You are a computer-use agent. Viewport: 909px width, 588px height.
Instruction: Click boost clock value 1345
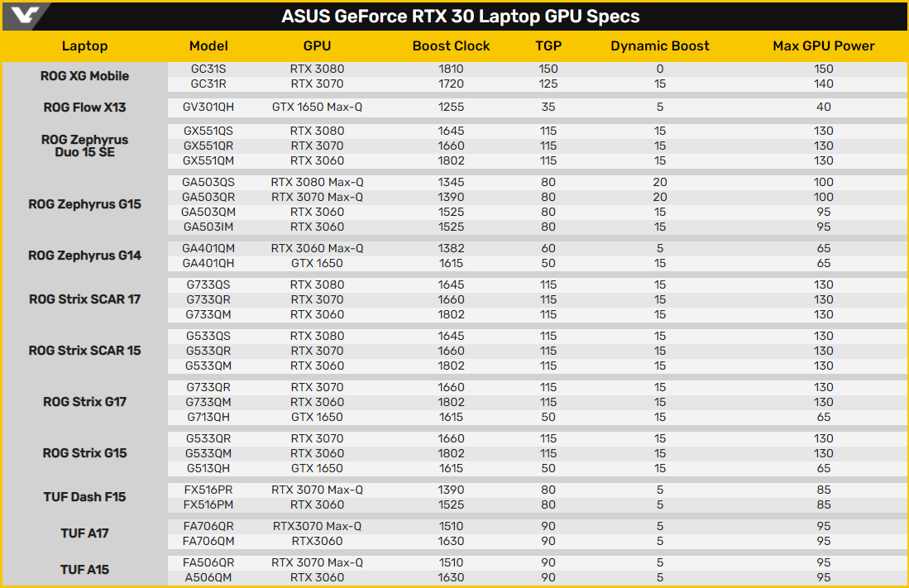(x=451, y=182)
